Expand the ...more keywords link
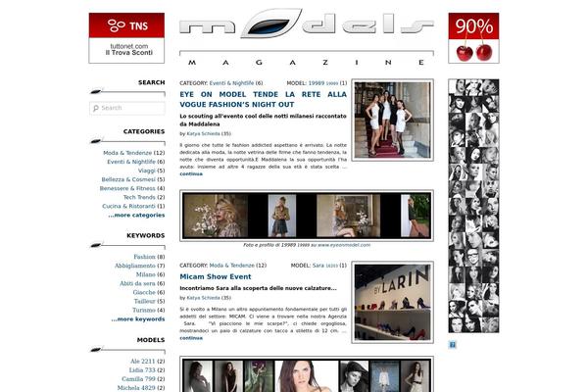Screen dimensions: 588x392 (x=138, y=318)
